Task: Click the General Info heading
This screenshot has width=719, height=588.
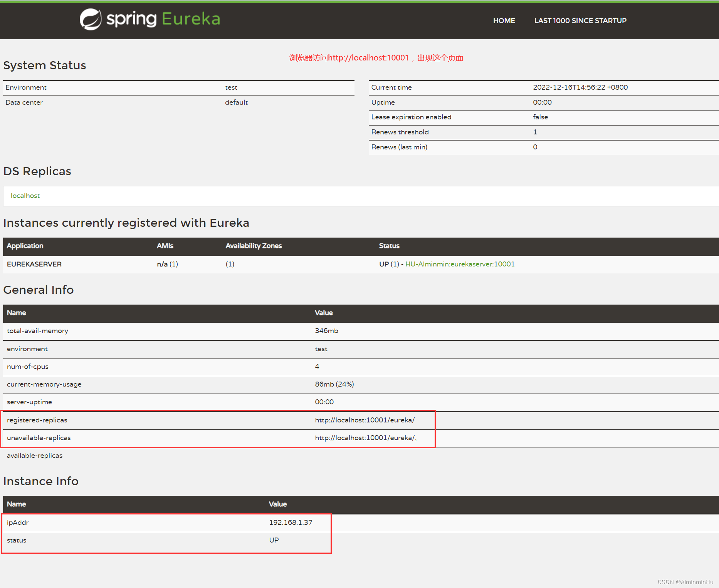Action: click(38, 290)
